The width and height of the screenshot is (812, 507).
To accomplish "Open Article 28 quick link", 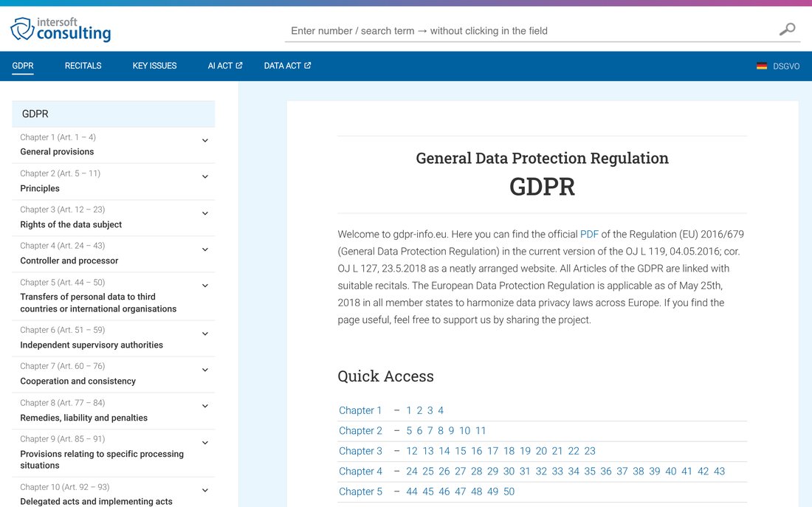I will 476,471.
